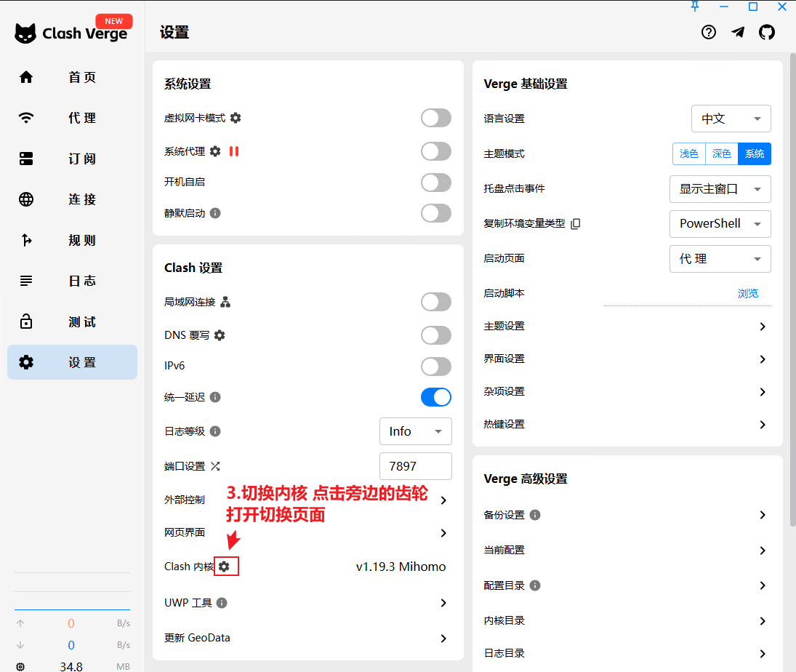This screenshot has height=672, width=796.
Task: Open DNS 覆写 gear settings
Action: click(x=220, y=335)
